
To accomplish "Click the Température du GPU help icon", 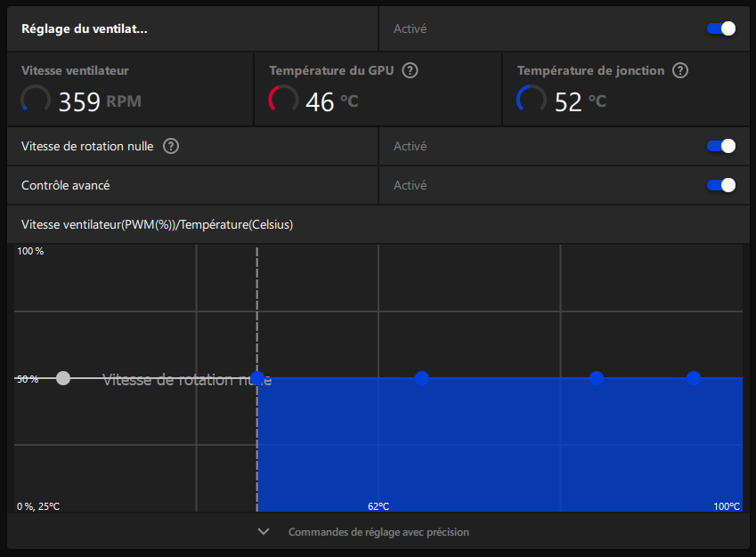I will point(410,70).
